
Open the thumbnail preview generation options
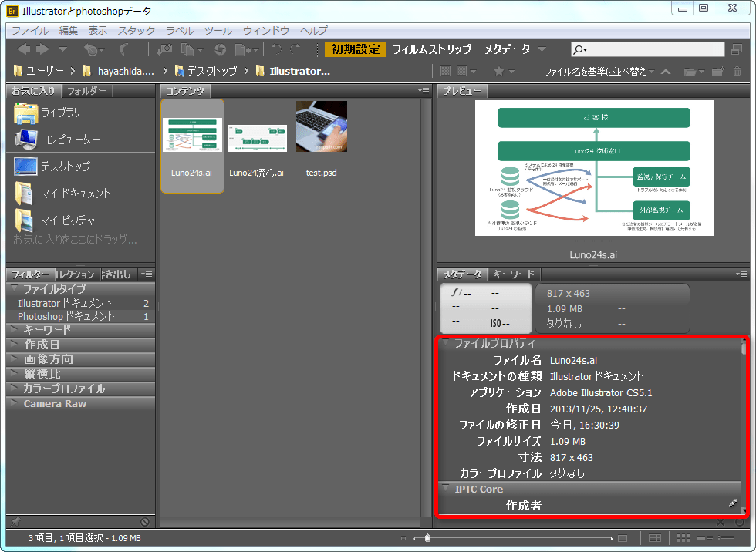(x=466, y=71)
